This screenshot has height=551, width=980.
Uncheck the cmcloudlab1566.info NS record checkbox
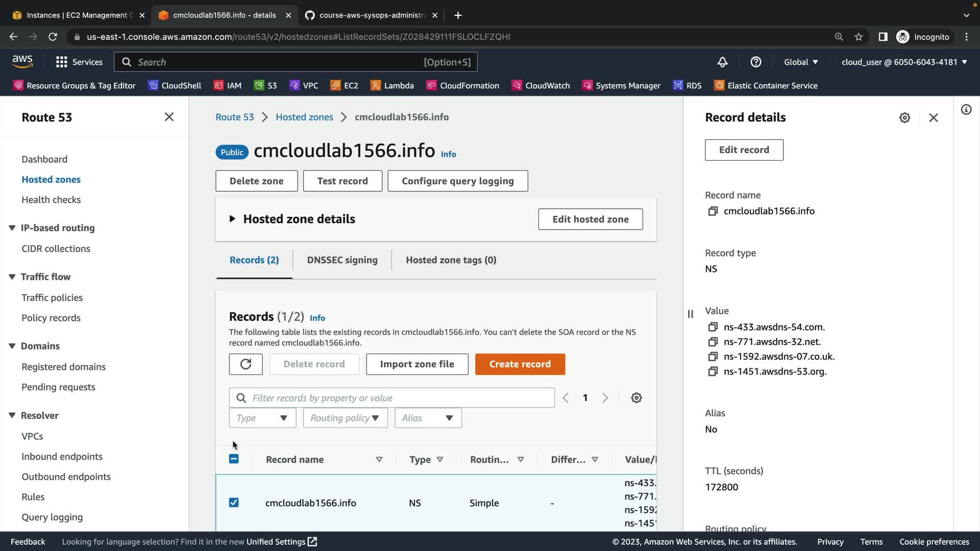(x=234, y=503)
